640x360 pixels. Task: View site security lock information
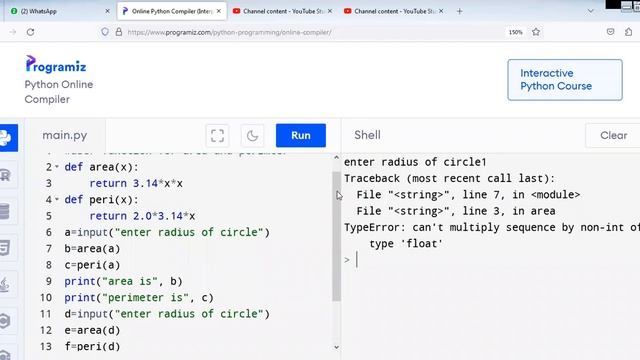[119, 32]
